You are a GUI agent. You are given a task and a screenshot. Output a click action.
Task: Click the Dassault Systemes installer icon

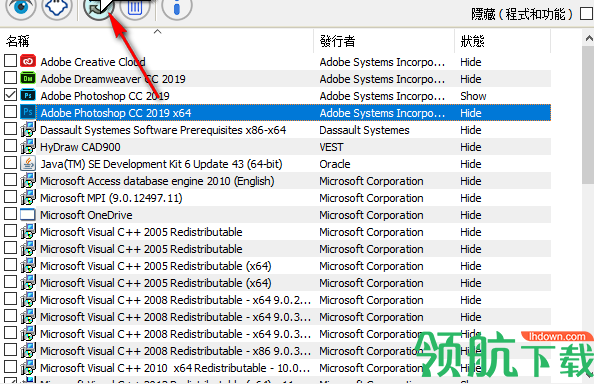pos(28,130)
